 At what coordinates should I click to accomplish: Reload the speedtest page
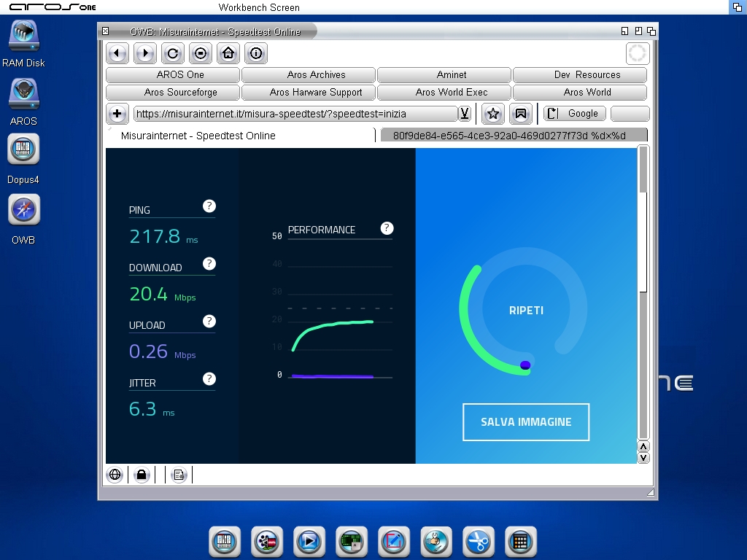[x=173, y=53]
